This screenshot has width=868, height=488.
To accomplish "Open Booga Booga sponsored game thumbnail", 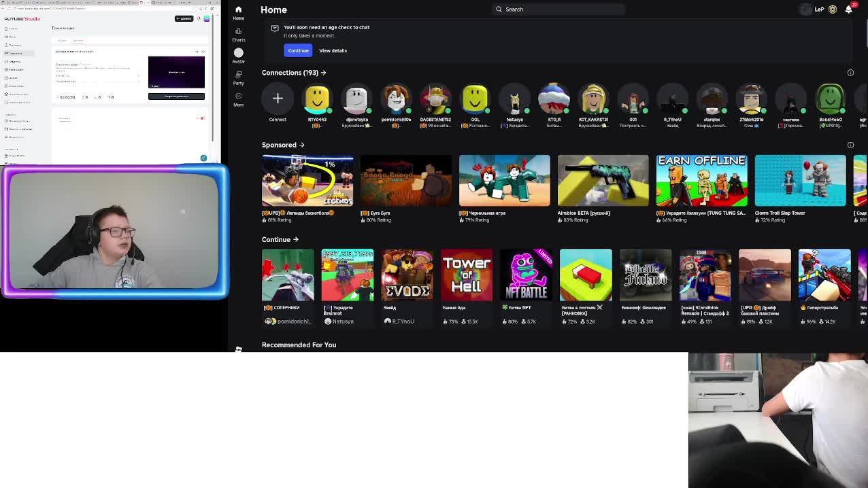I will point(406,181).
